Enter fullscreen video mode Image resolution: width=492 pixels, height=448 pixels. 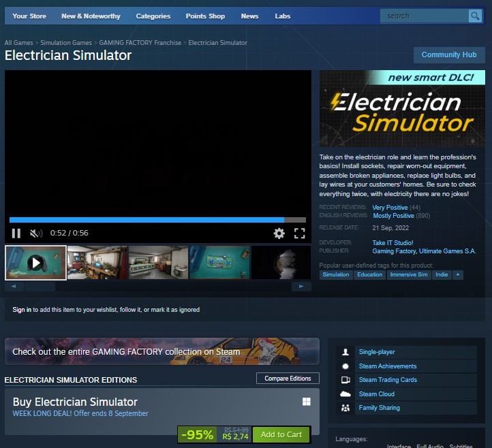[x=299, y=234]
